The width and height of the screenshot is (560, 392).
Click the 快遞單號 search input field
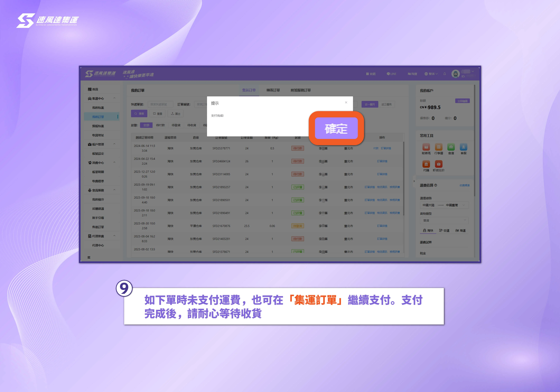[160, 104]
